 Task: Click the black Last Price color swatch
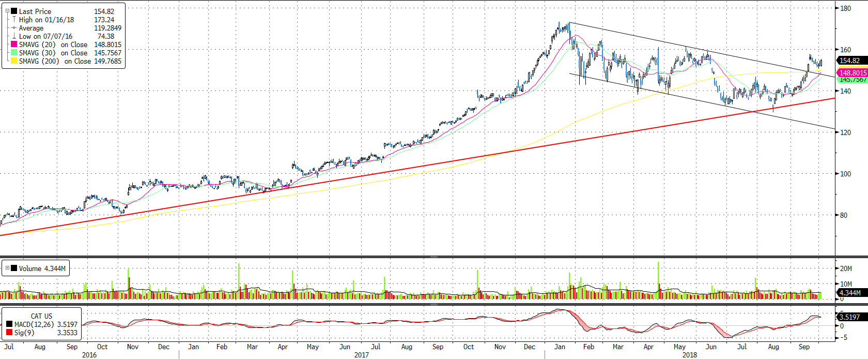pos(14,11)
